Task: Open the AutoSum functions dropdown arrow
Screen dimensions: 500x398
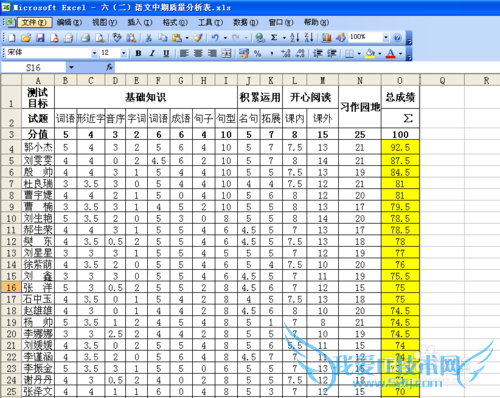Action: pos(284,38)
